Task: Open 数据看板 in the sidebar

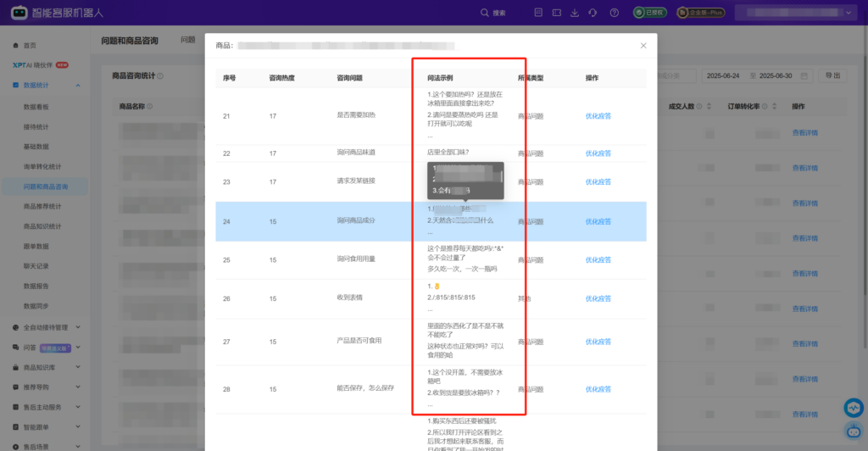Action: tap(36, 107)
